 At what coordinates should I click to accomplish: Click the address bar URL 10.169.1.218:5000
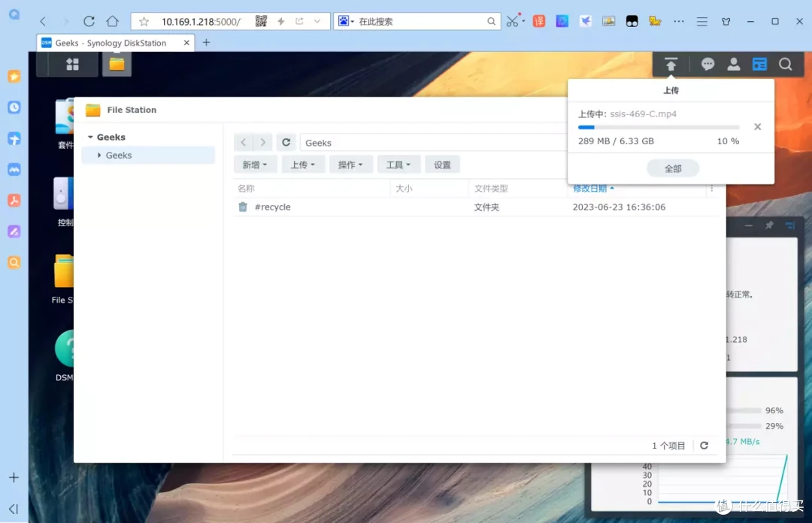pos(201,22)
